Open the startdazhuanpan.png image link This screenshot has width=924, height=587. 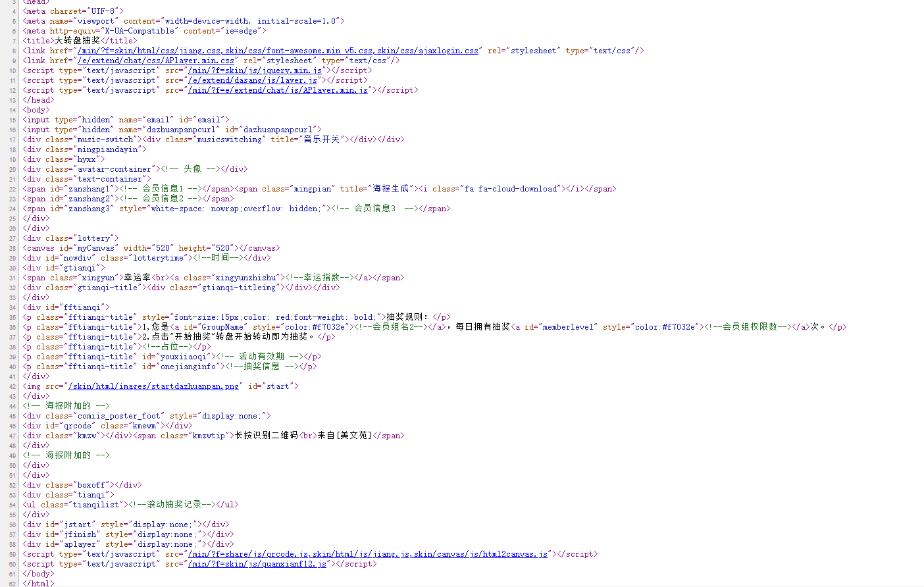point(153,386)
